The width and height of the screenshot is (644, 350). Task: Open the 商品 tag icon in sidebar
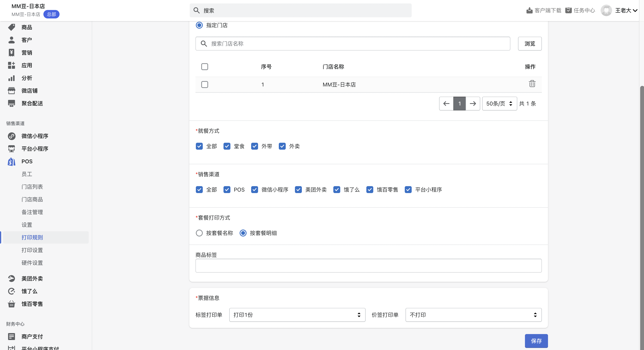click(x=12, y=27)
